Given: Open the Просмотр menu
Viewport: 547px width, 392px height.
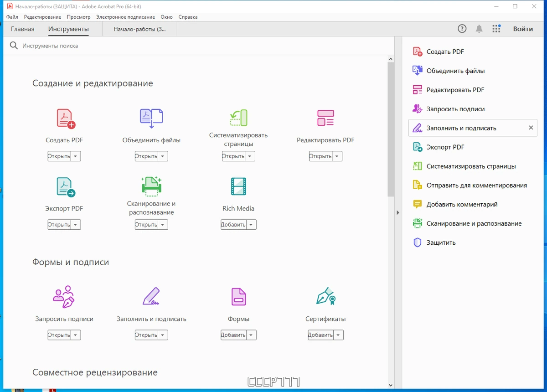Looking at the screenshot, I should (78, 17).
